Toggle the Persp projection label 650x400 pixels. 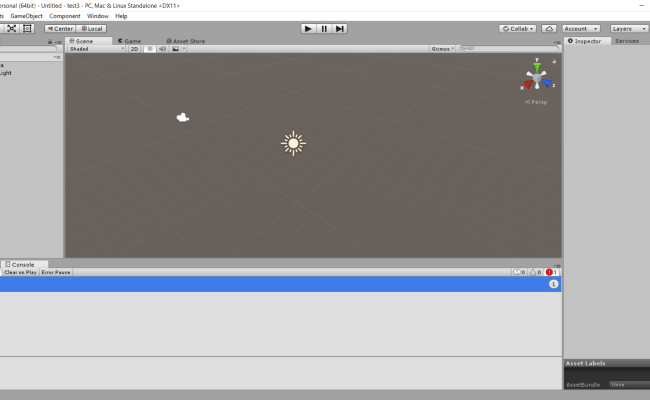click(536, 102)
